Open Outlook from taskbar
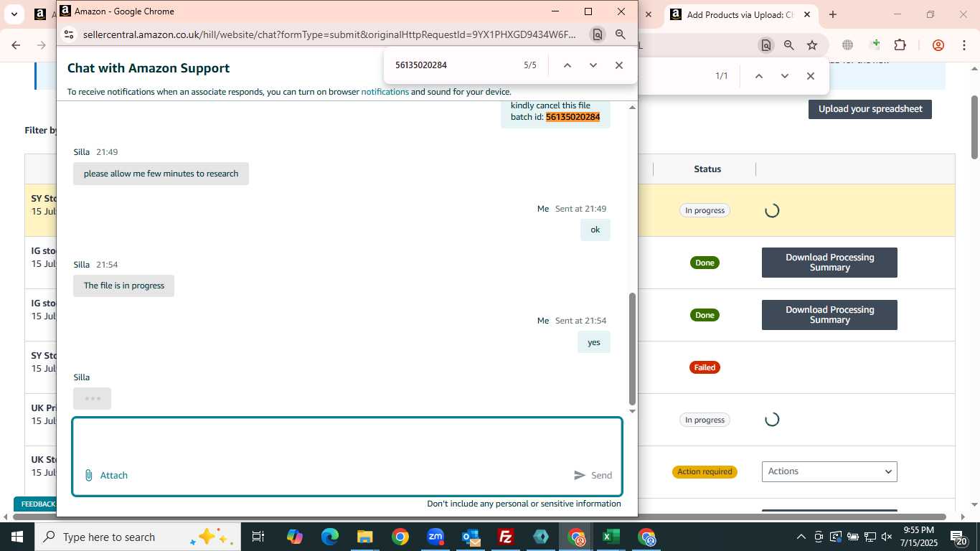The width and height of the screenshot is (980, 551). (x=471, y=537)
